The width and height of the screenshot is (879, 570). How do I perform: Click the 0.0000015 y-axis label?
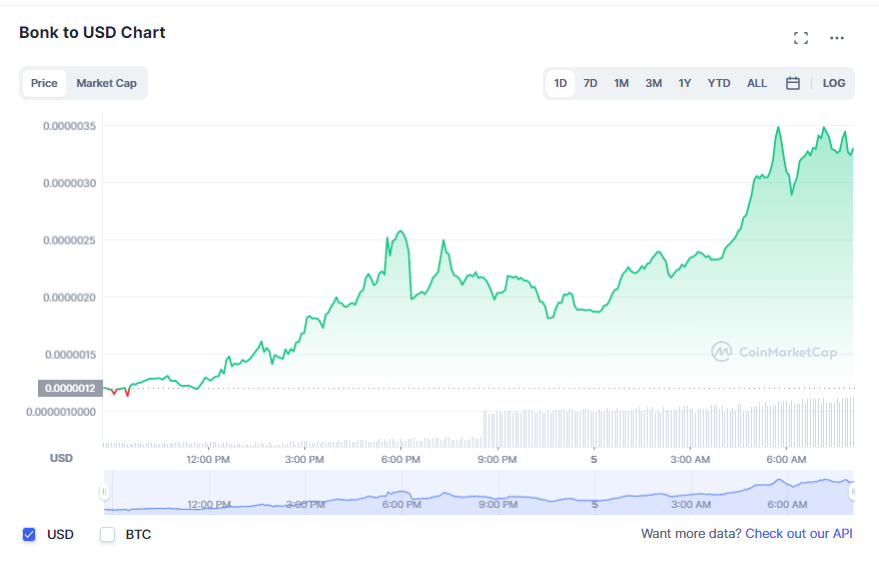[70, 355]
